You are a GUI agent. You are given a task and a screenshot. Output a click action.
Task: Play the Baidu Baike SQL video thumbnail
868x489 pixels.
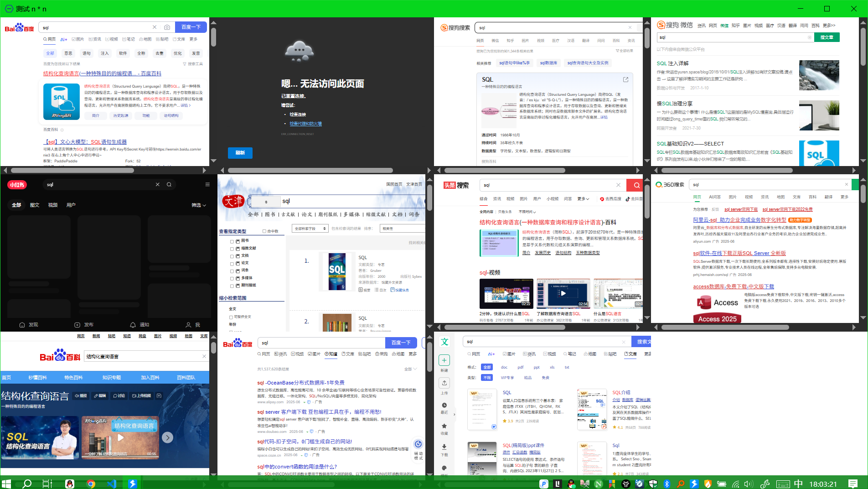pos(120,437)
